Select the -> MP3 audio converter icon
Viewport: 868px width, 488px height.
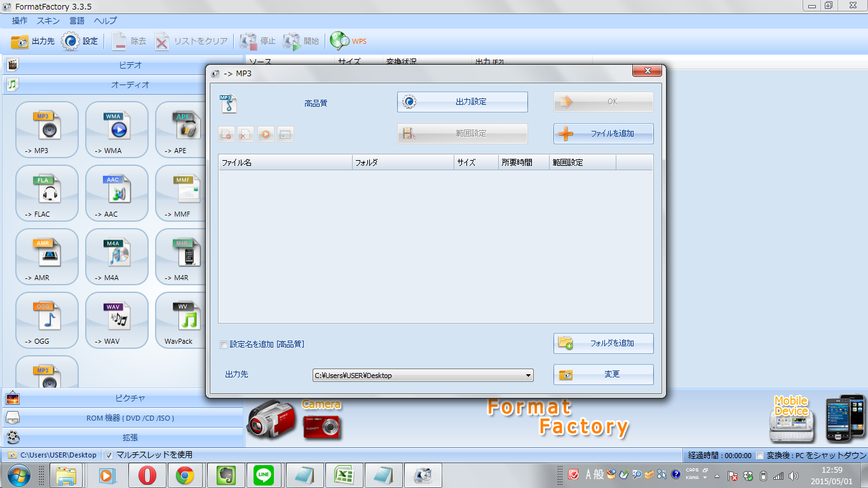[x=47, y=130]
